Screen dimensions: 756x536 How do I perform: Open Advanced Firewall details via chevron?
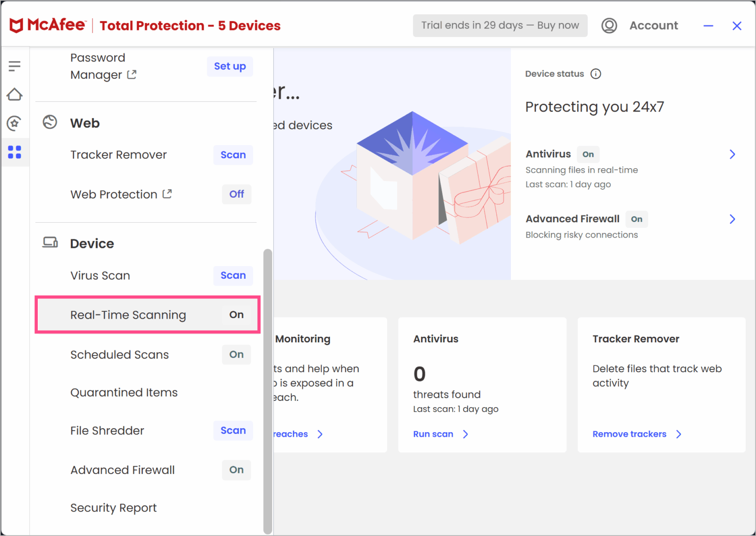732,219
